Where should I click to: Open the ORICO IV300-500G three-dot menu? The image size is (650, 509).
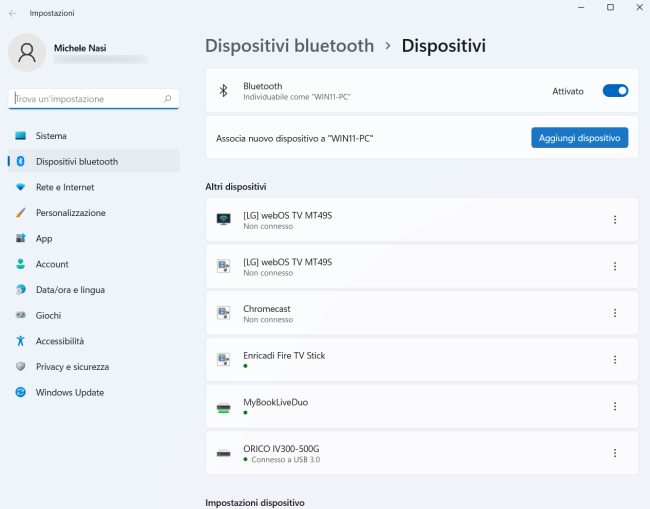[x=615, y=453]
